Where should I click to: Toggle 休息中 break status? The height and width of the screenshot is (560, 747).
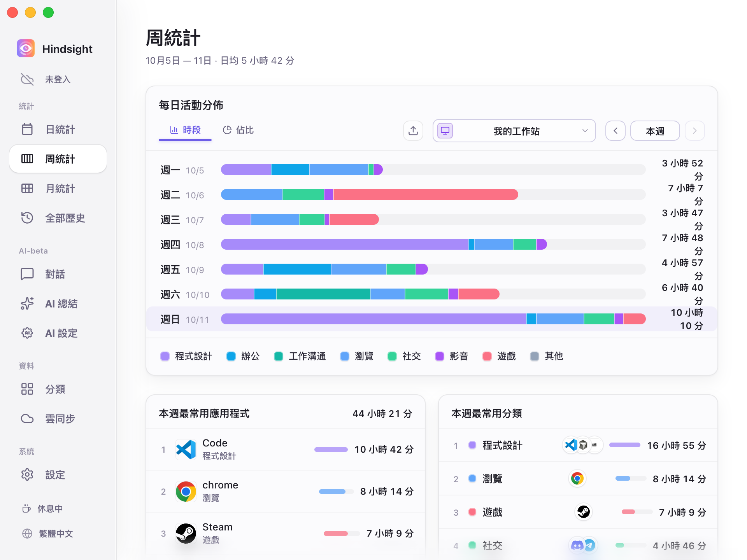pyautogui.click(x=43, y=509)
